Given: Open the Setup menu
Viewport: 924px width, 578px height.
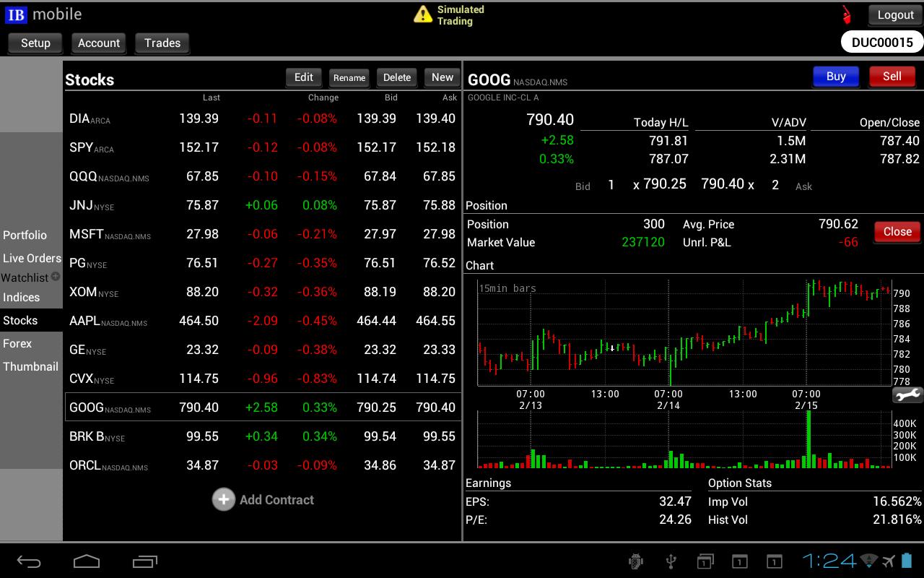Looking at the screenshot, I should point(35,43).
